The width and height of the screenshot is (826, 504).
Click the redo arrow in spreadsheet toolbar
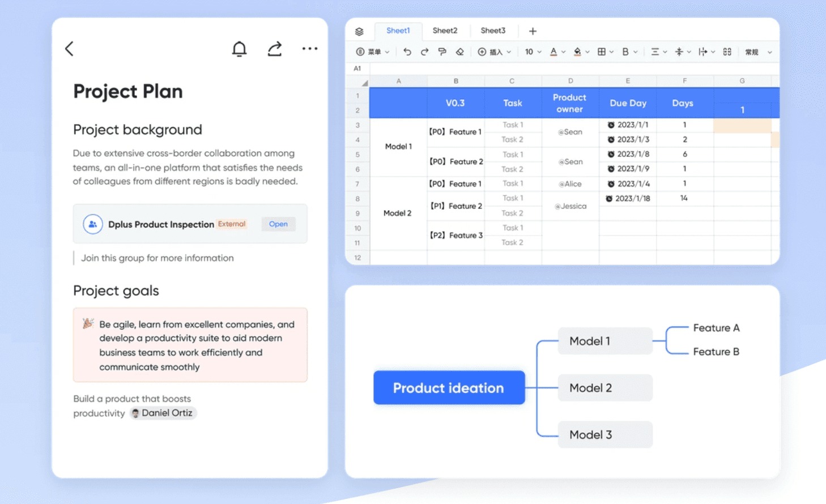coord(424,52)
